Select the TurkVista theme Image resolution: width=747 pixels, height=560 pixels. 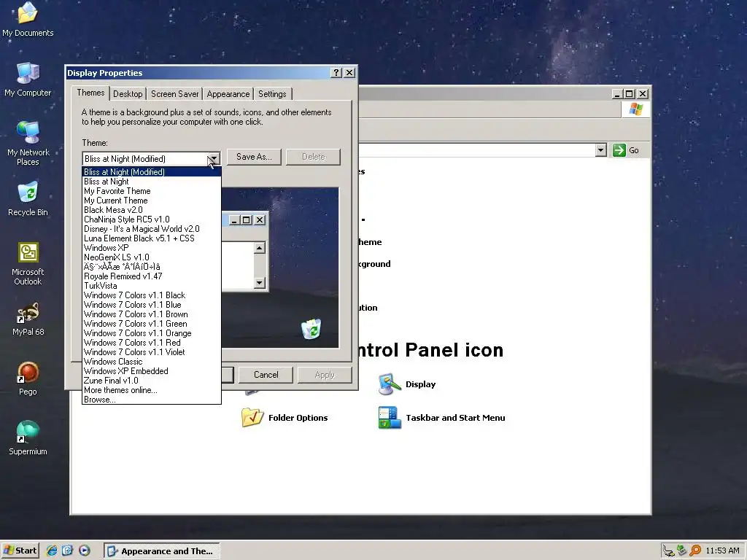click(152, 286)
